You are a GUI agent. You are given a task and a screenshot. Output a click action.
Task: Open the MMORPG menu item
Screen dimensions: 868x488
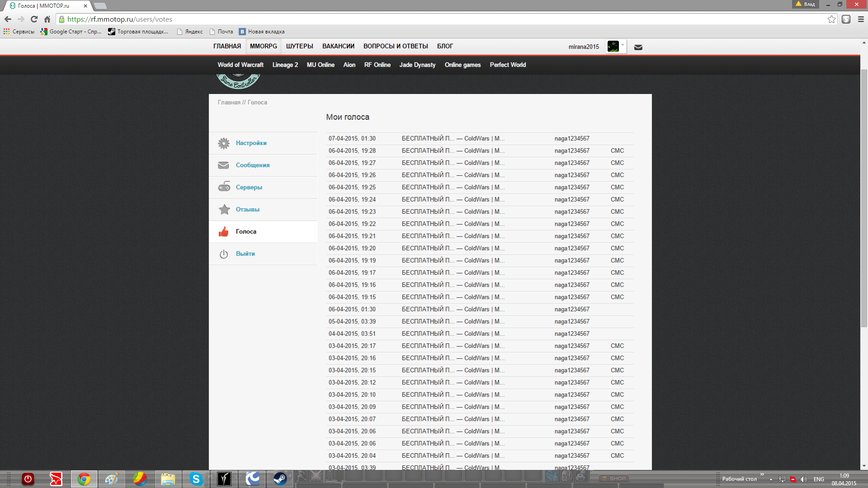264,46
